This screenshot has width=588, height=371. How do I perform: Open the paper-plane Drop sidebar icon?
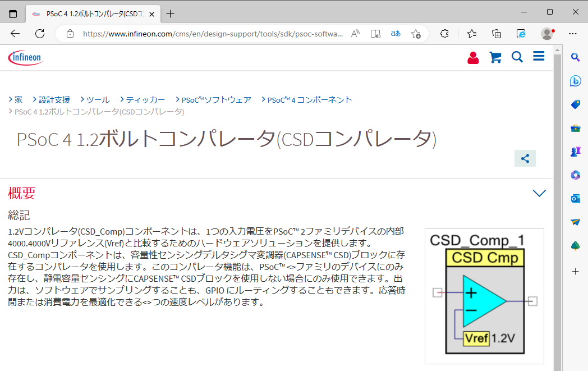pos(575,222)
